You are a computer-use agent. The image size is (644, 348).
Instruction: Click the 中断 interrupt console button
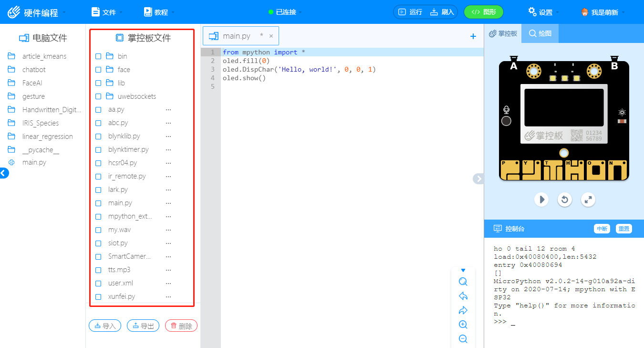tap(602, 229)
